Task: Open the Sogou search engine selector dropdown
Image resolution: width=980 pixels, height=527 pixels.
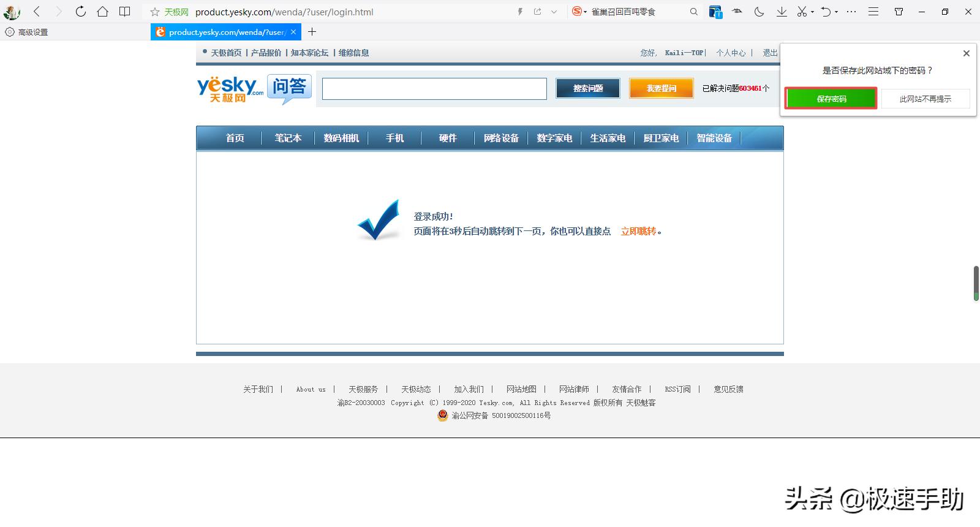Action: point(579,12)
